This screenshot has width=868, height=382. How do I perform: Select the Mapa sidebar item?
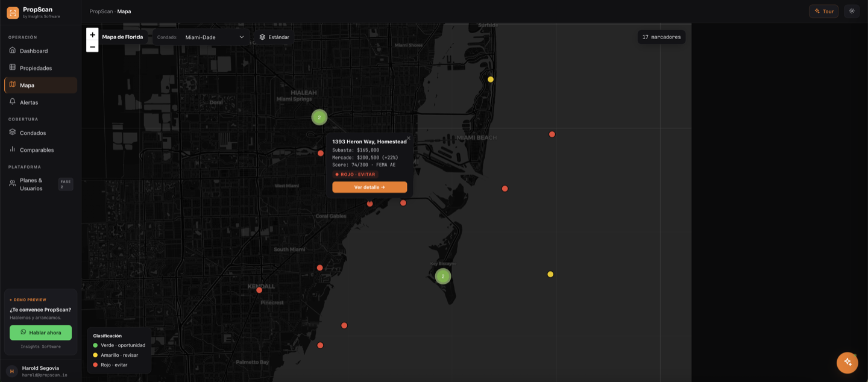pos(40,85)
